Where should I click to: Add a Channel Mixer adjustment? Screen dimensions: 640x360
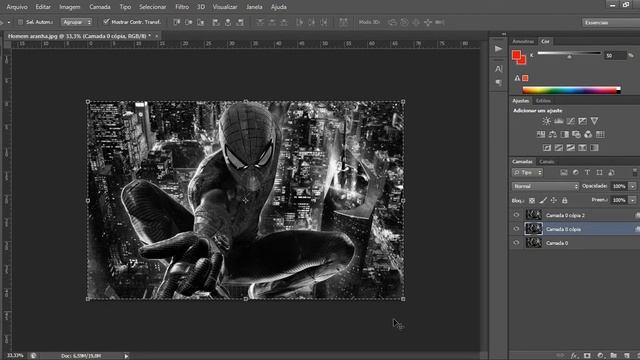588,134
